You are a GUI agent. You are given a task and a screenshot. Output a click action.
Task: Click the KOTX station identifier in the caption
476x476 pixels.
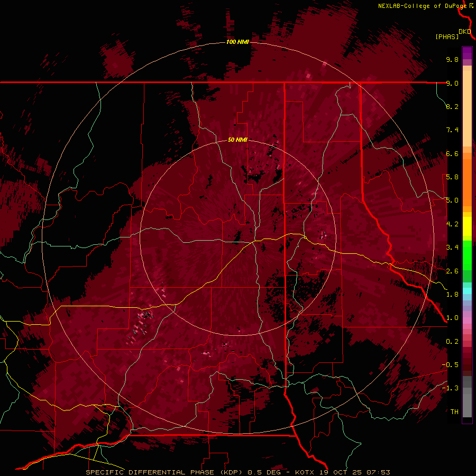tap(305, 472)
